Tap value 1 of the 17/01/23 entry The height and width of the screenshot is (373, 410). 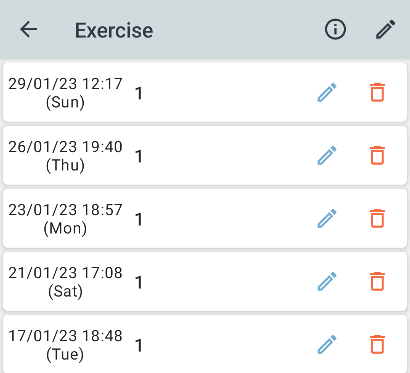coord(139,345)
